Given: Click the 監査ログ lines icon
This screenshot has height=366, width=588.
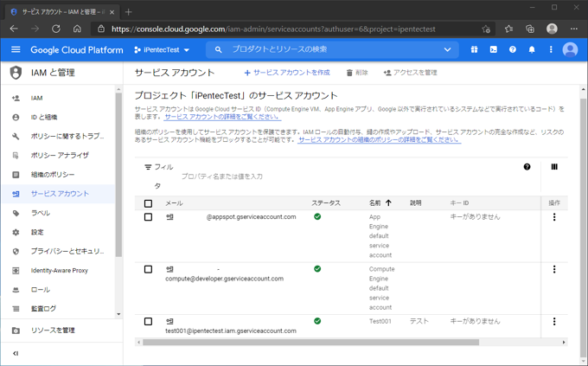Looking at the screenshot, I should (x=16, y=309).
